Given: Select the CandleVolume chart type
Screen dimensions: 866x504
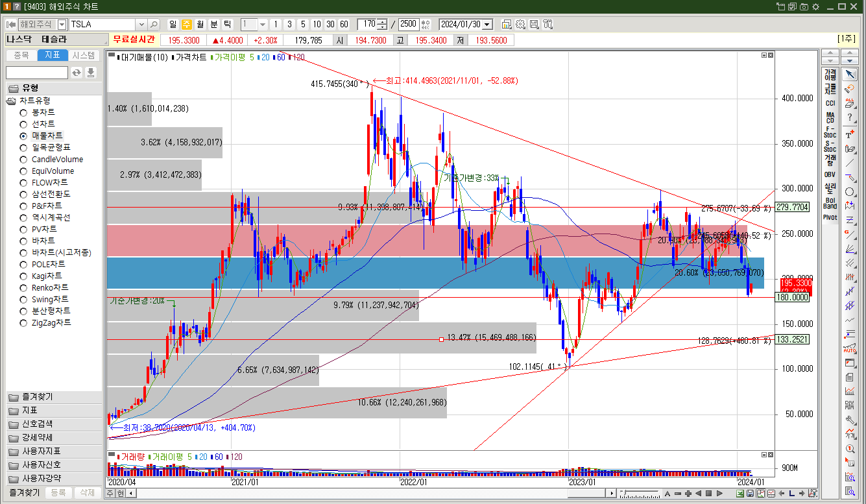Looking at the screenshot, I should point(23,159).
